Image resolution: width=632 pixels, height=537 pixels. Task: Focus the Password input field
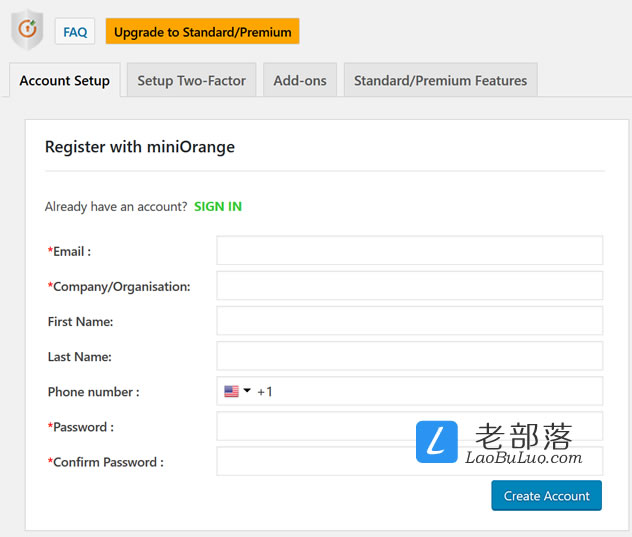click(x=410, y=426)
